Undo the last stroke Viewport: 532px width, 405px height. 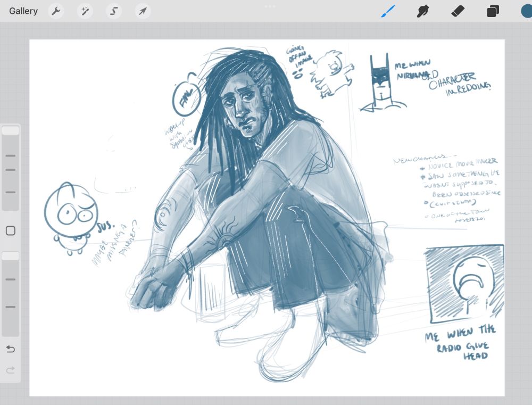point(11,349)
